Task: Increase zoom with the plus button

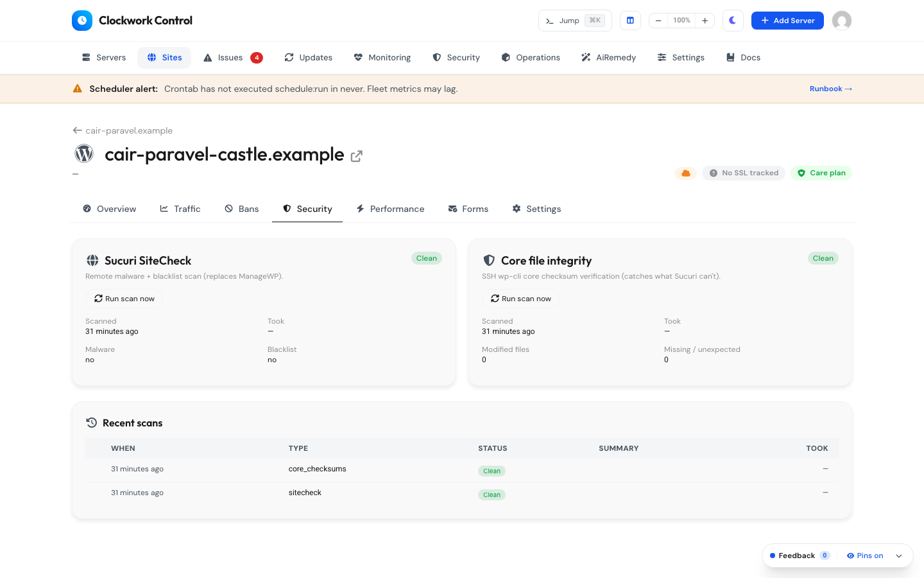Action: point(705,21)
